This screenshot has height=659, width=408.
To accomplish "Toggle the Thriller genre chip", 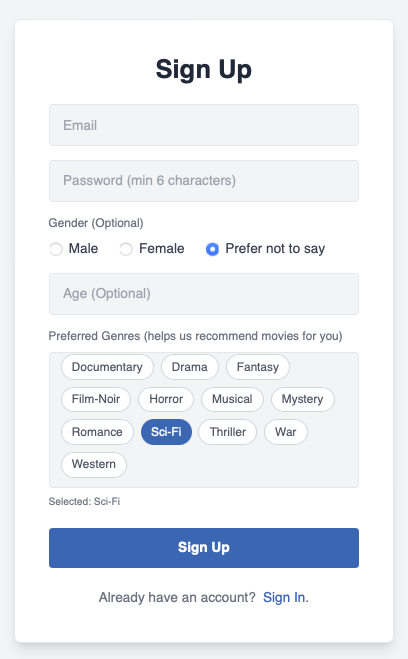I will click(228, 432).
